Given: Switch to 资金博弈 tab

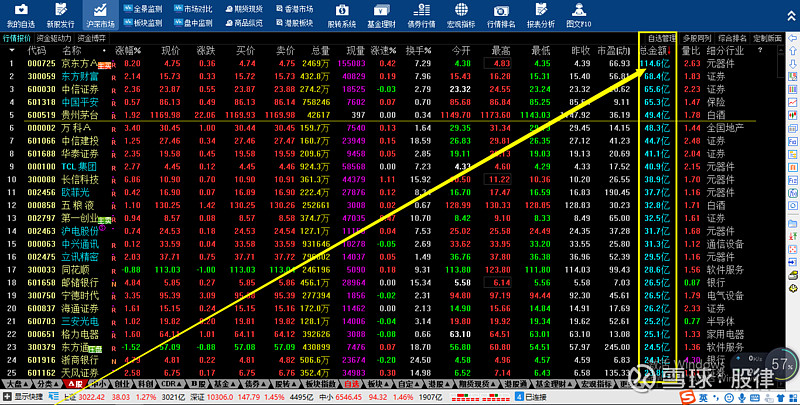Looking at the screenshot, I should (92, 38).
